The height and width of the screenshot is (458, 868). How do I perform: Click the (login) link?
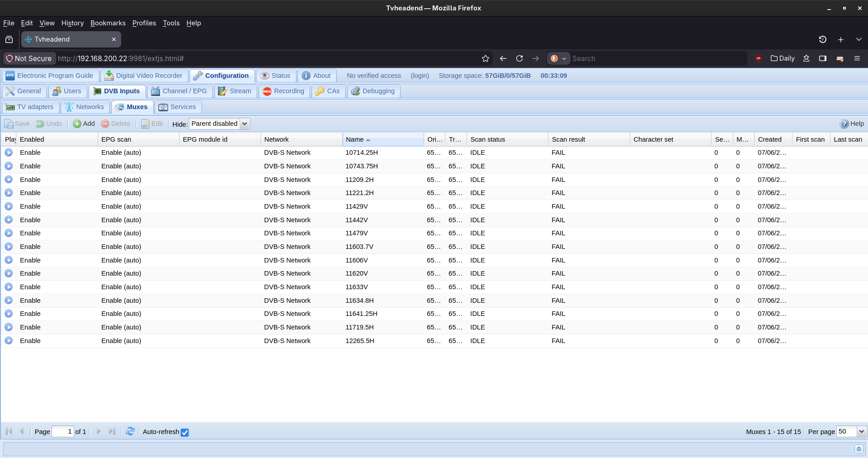click(x=420, y=76)
